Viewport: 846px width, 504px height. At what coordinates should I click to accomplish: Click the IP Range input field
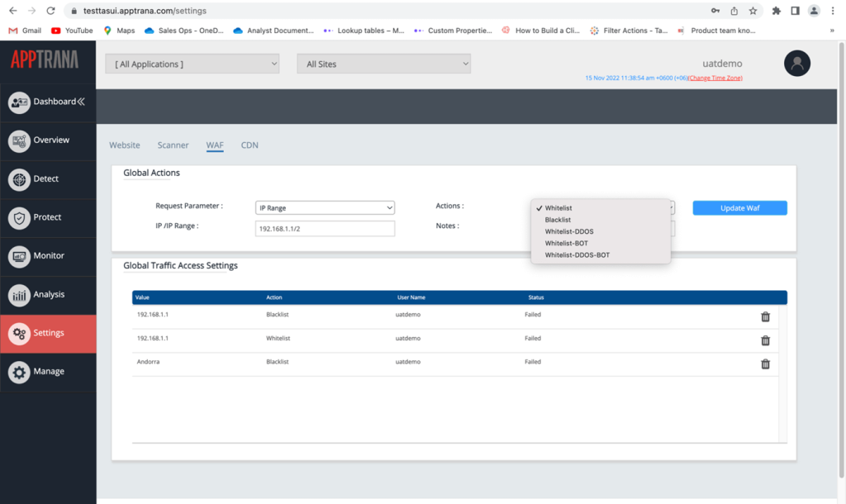coord(325,228)
